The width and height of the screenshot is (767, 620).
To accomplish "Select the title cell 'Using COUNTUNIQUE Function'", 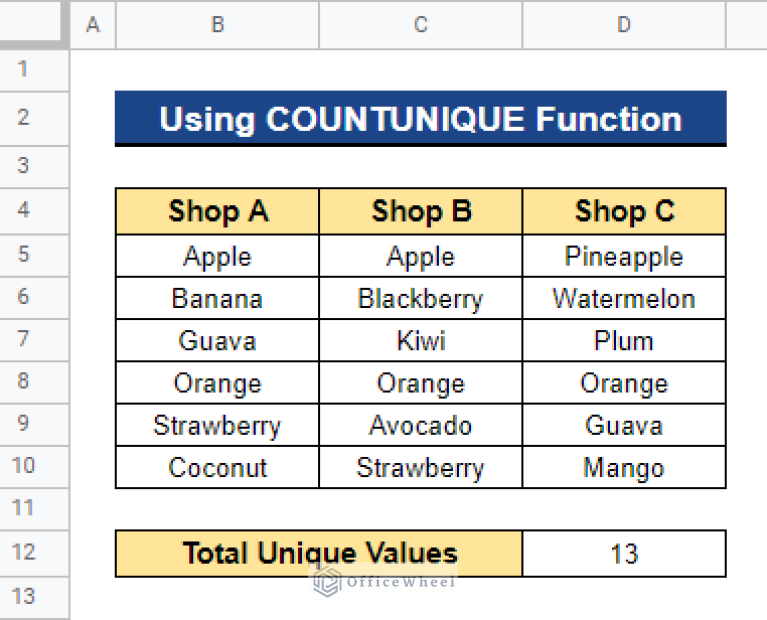I will point(420,119).
